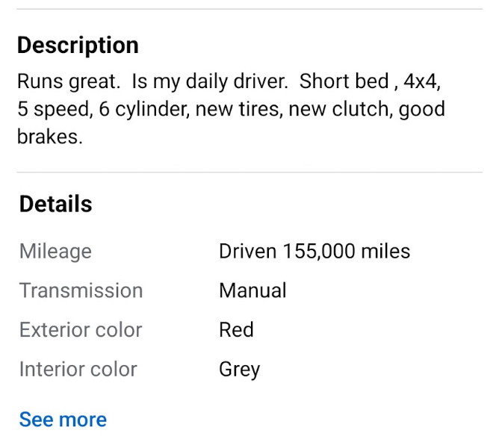Click the Red exterior color value
The width and height of the screenshot is (493, 448).
tap(236, 330)
